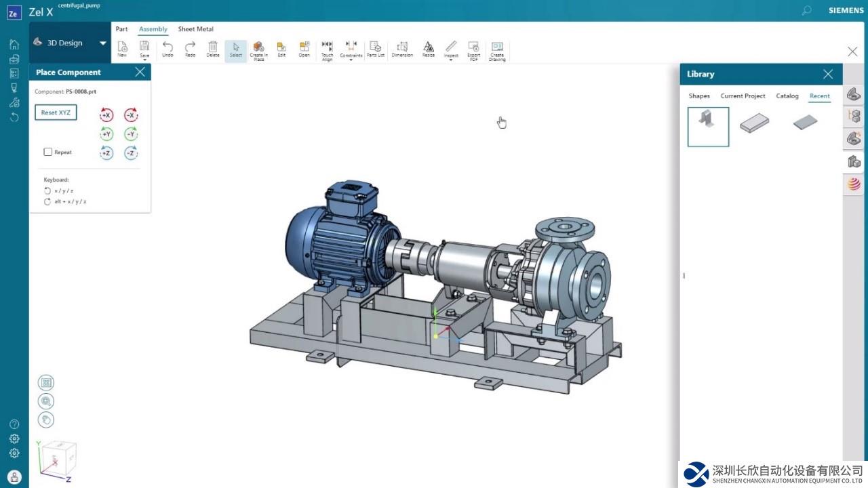Open the Parts List tool
The height and width of the screenshot is (488, 868).
(x=375, y=49)
